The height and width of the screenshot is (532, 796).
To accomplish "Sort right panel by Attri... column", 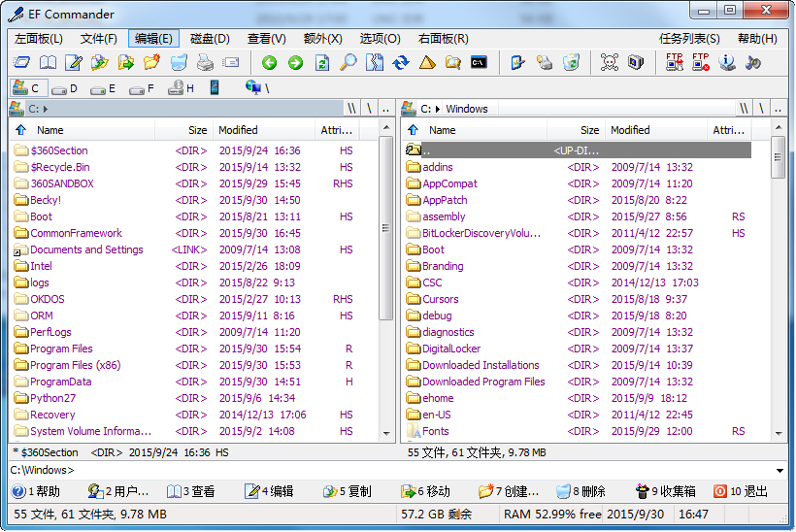I will [x=728, y=130].
